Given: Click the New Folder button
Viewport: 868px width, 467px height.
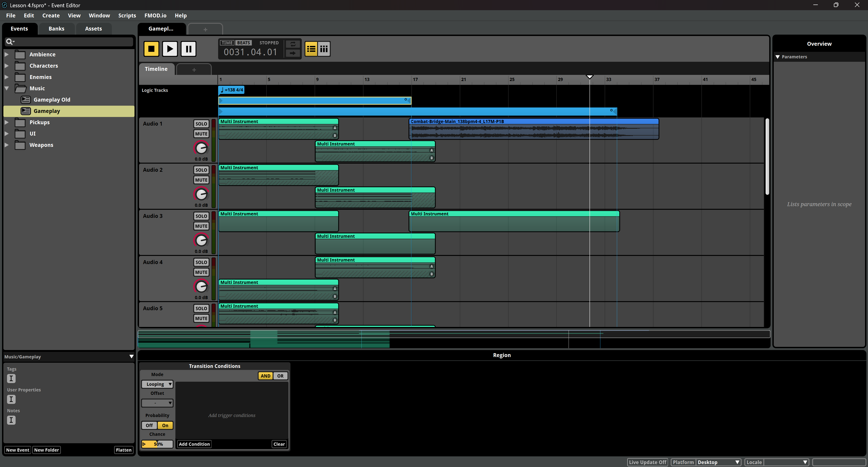Looking at the screenshot, I should [x=47, y=450].
